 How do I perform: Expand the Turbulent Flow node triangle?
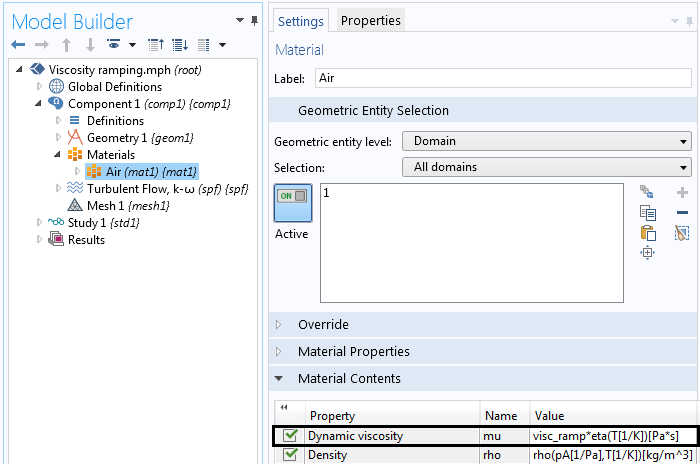click(x=58, y=188)
